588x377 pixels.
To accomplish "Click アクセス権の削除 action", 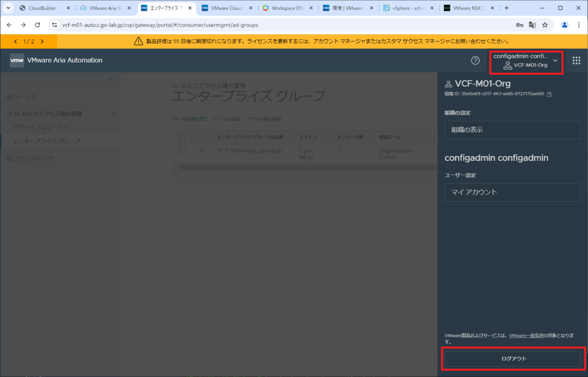I will tap(264, 119).
